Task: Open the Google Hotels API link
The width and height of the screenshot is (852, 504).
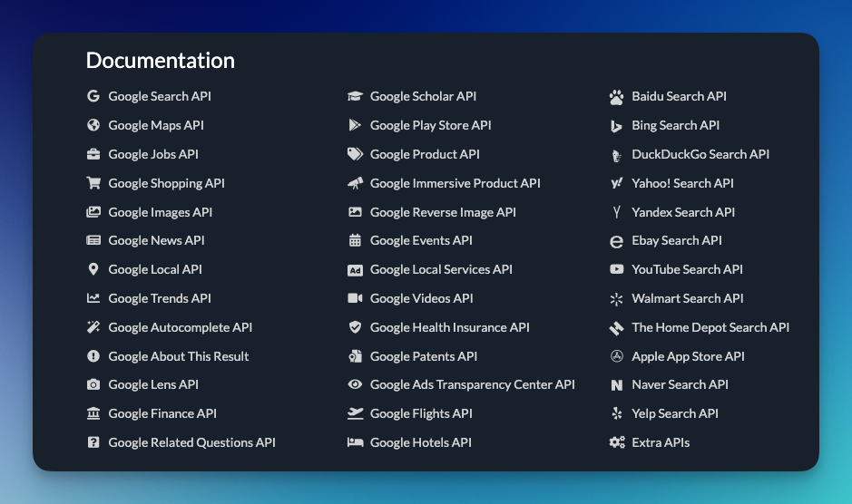Action: 421,442
